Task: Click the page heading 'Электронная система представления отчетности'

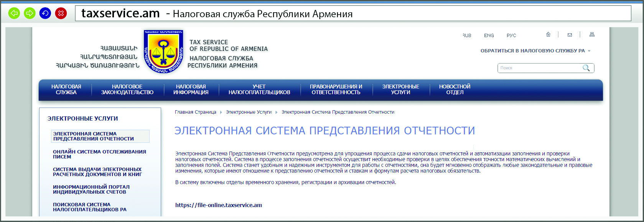Action: point(324,131)
